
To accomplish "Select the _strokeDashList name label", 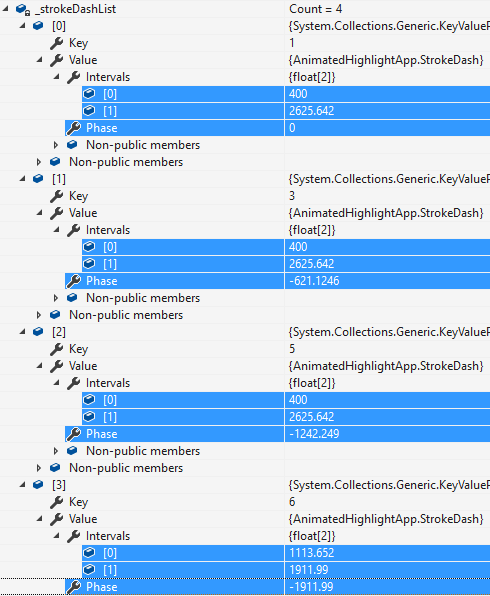I will click(75, 9).
